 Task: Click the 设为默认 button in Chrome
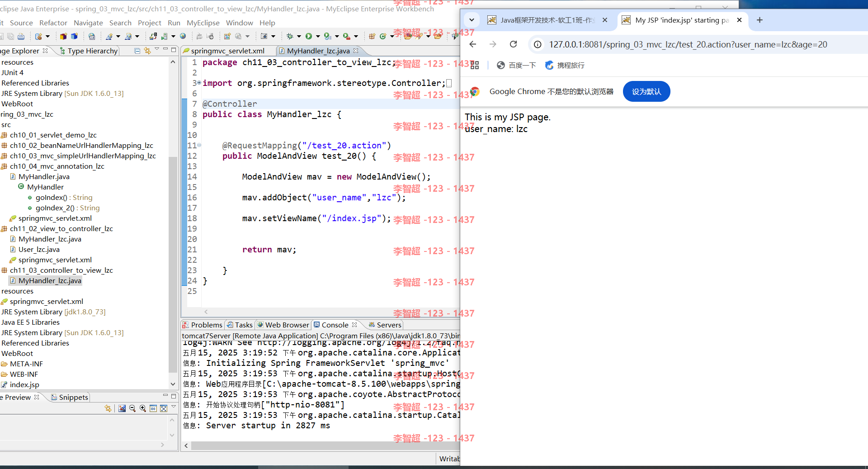click(646, 91)
